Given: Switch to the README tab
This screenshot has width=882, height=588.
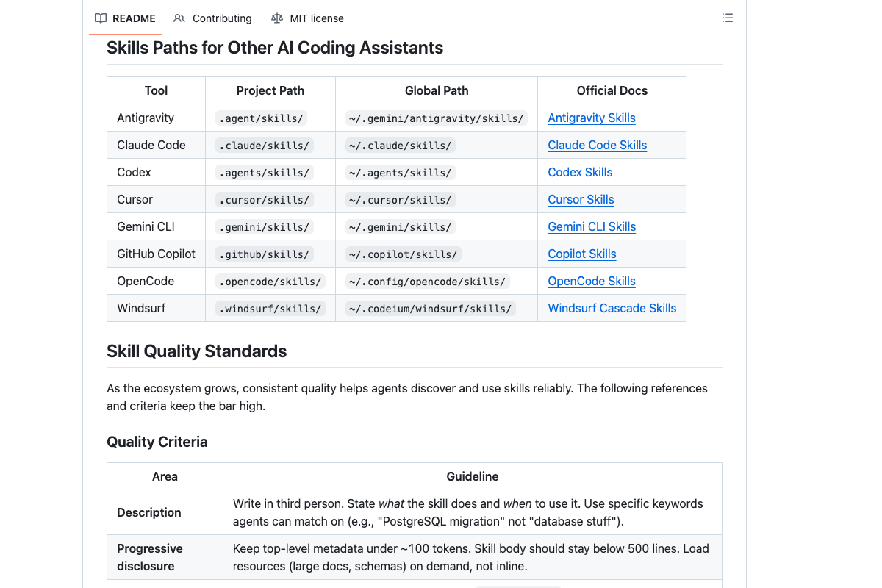Looking at the screenshot, I should coord(125,18).
